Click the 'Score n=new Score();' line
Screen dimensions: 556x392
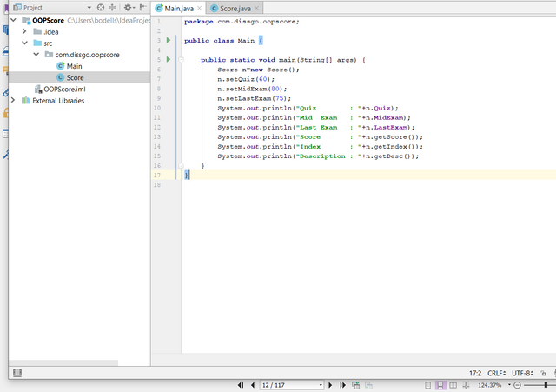(258, 70)
